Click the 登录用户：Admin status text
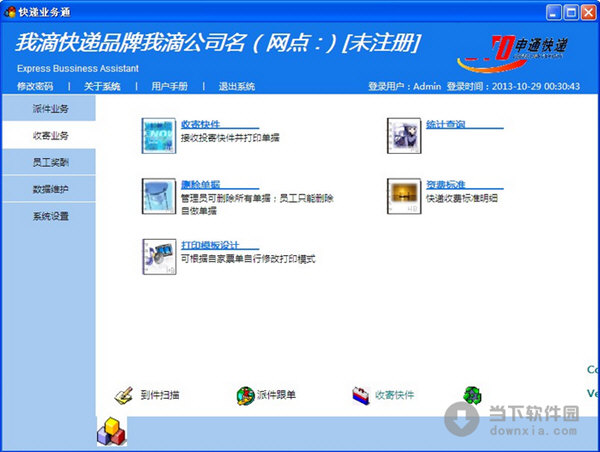The height and width of the screenshot is (452, 600). point(404,86)
